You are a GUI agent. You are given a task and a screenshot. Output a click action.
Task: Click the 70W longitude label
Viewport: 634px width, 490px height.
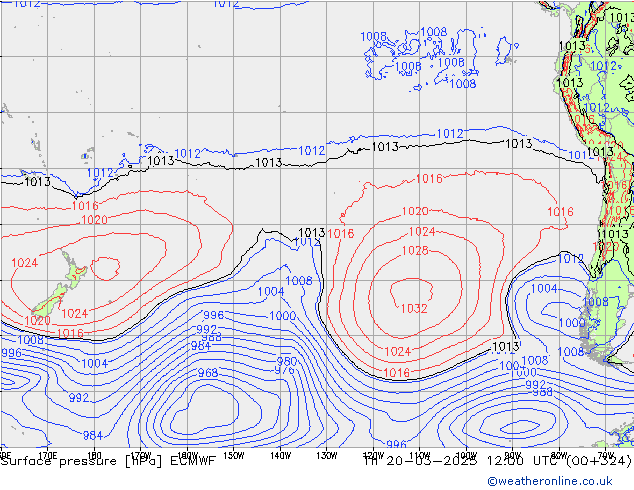606,456
